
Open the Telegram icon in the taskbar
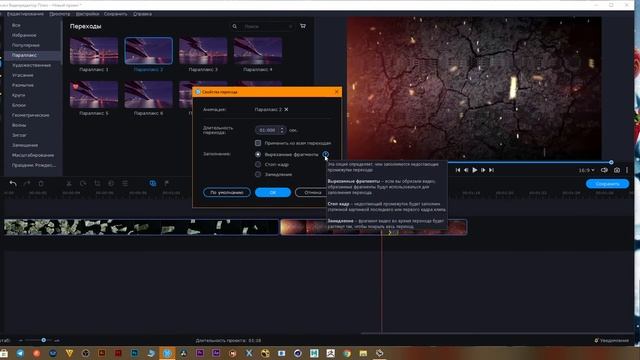20,353
